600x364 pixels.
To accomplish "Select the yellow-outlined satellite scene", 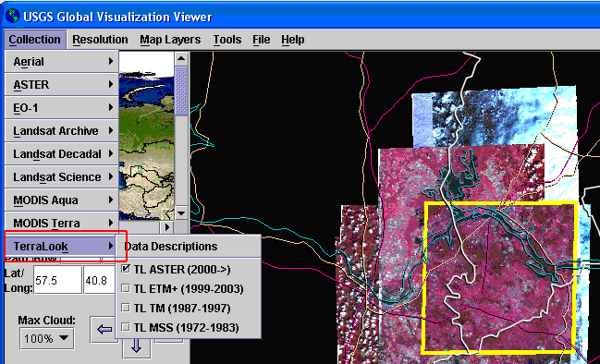I will point(499,277).
